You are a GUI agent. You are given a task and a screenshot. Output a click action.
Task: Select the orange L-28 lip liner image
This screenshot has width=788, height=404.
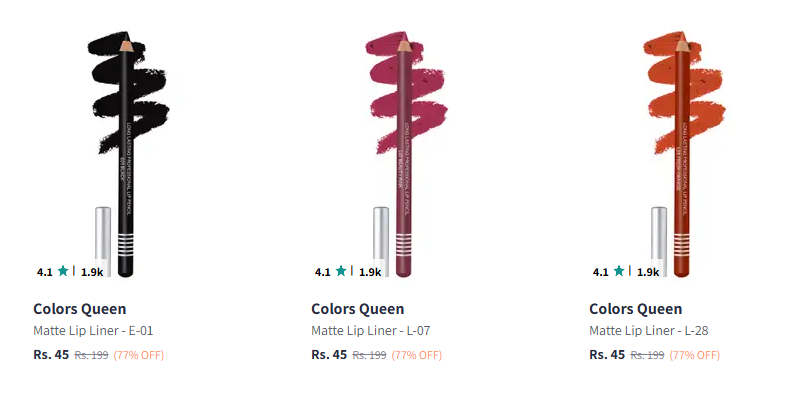pyautogui.click(x=680, y=150)
